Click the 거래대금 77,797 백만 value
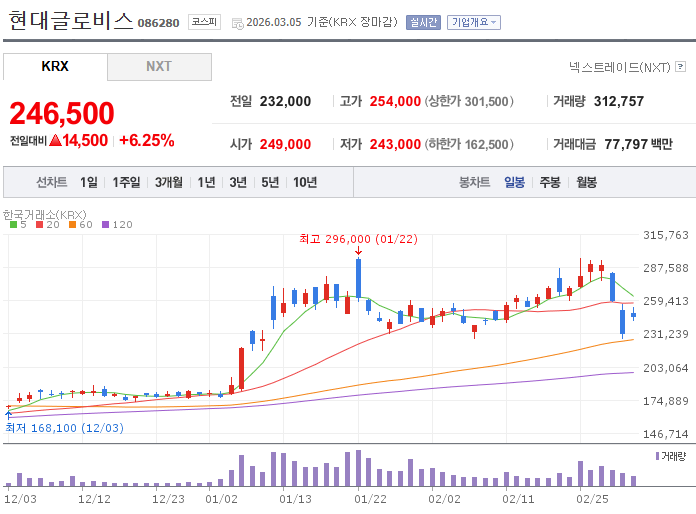Image resolution: width=696 pixels, height=514 pixels. [638, 144]
